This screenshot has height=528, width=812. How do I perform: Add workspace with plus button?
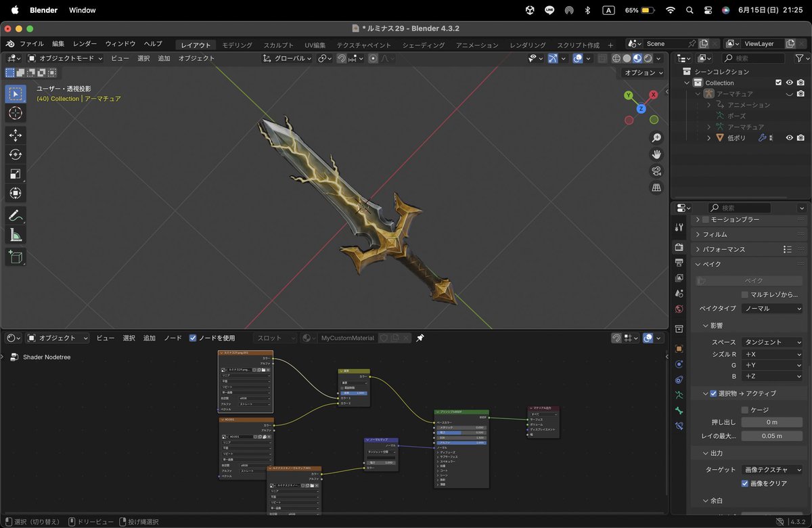click(610, 45)
